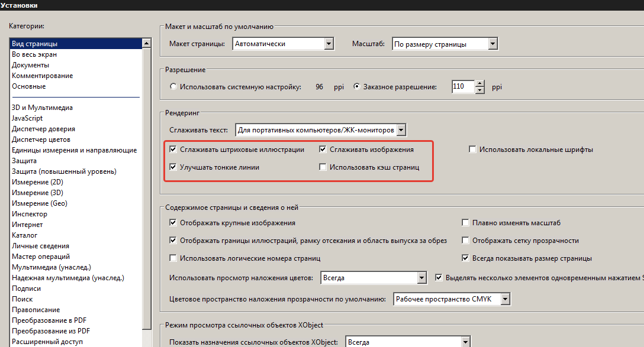Toggle "Сглаживать изображения" checkbox

pos(323,150)
